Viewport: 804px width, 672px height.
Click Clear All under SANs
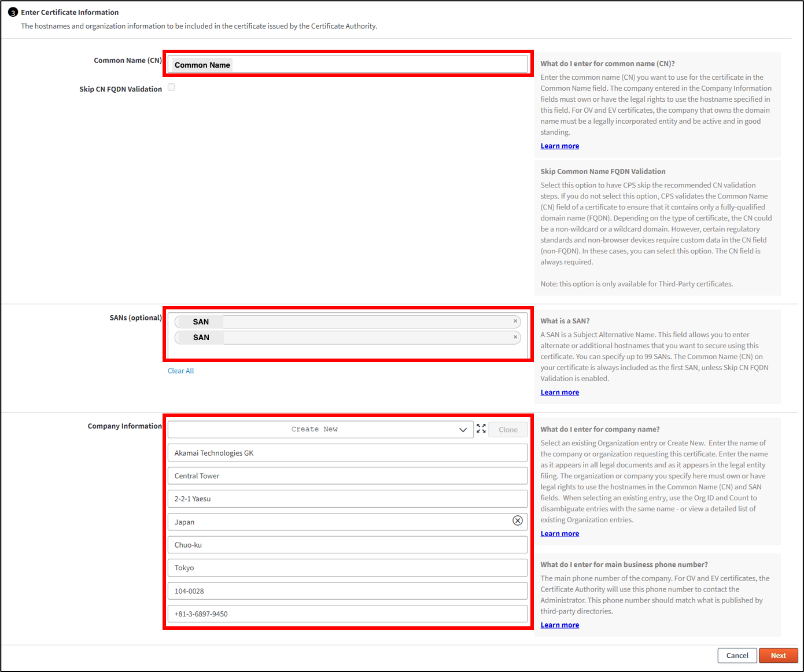(180, 371)
